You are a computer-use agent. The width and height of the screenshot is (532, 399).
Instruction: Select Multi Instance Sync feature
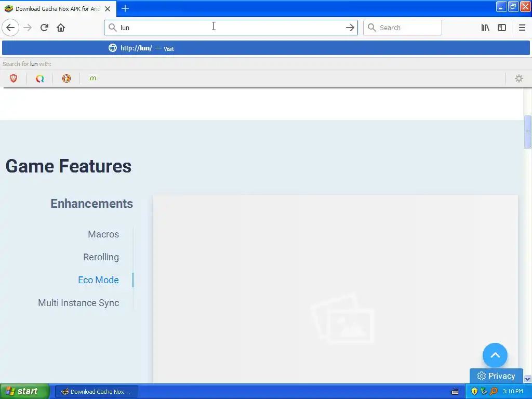(x=78, y=303)
